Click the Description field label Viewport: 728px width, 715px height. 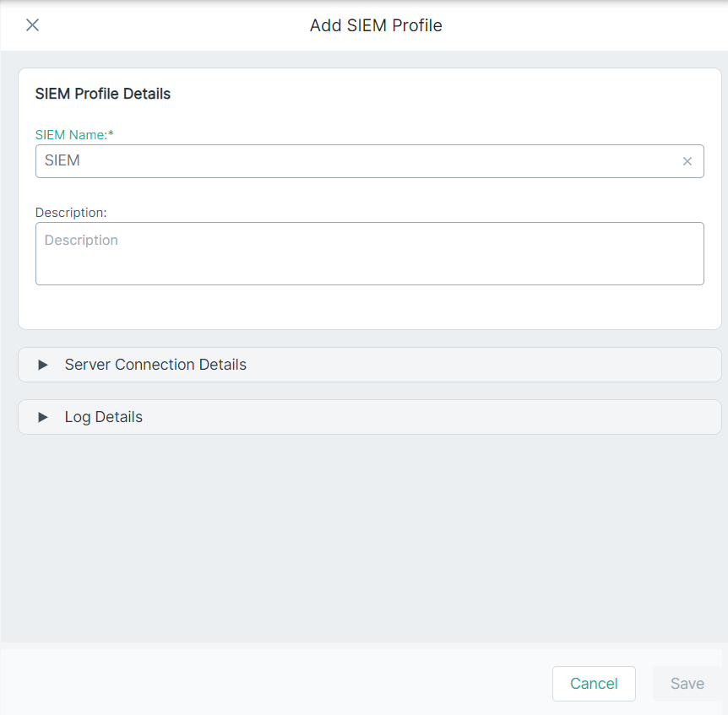tap(71, 213)
